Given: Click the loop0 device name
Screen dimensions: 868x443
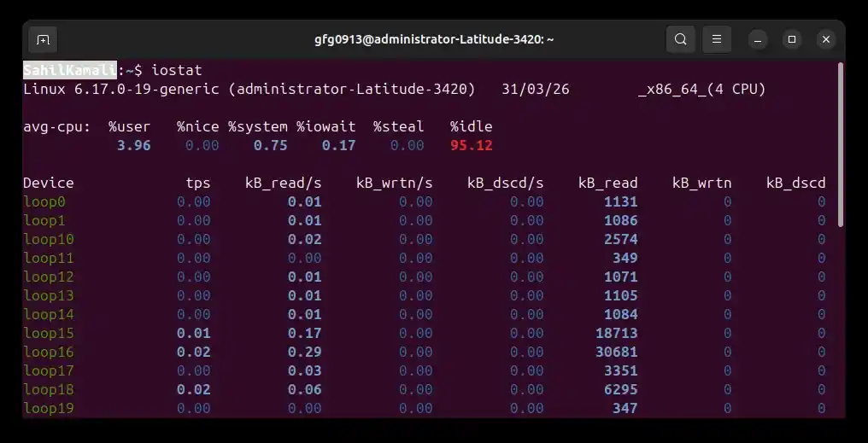Looking at the screenshot, I should 44,201.
